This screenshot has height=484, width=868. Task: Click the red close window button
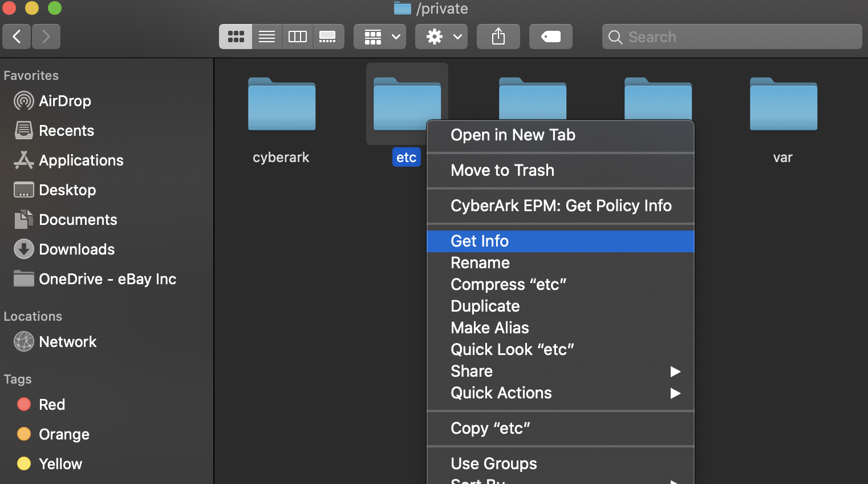9,8
